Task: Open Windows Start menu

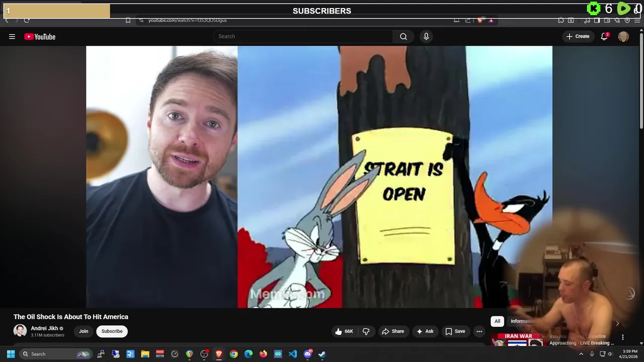Action: point(11,354)
